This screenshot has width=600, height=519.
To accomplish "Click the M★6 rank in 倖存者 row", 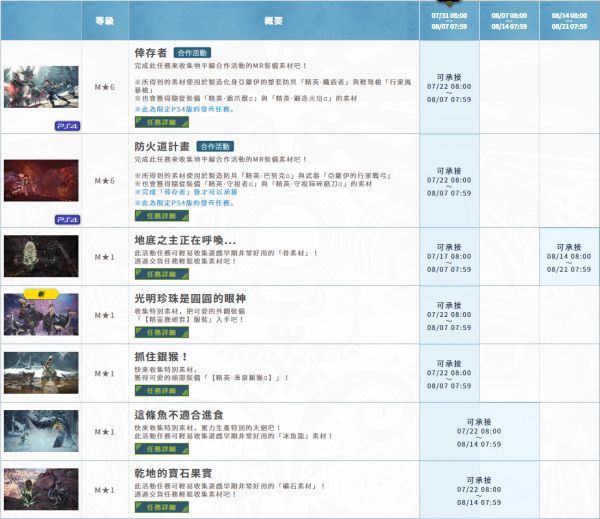I will (105, 87).
